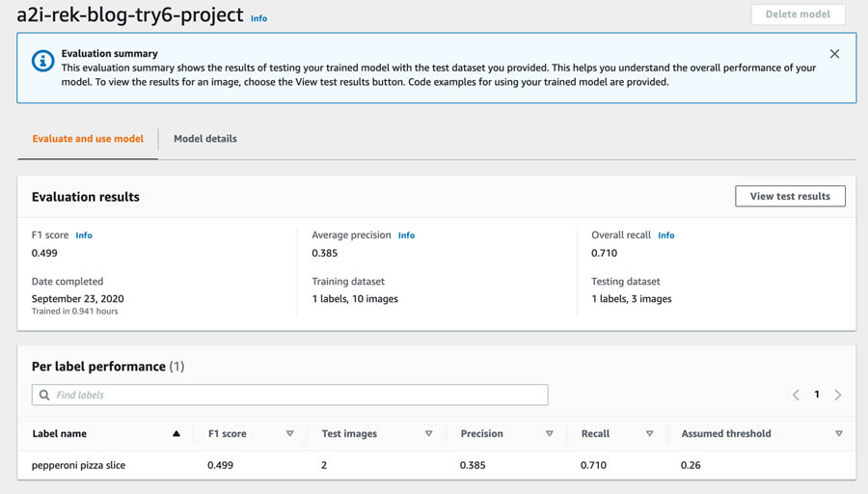Open Info link beside Average precision

click(x=406, y=235)
